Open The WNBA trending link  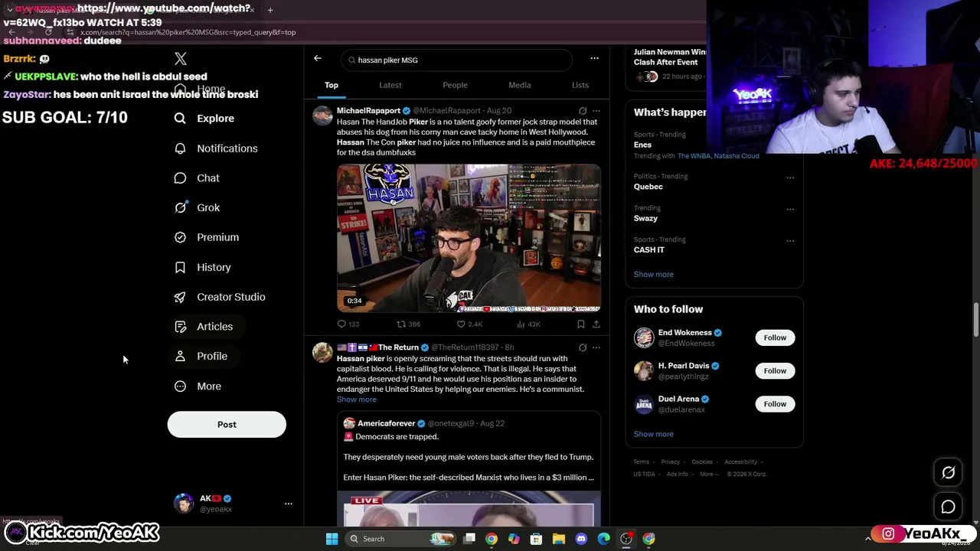coord(694,156)
